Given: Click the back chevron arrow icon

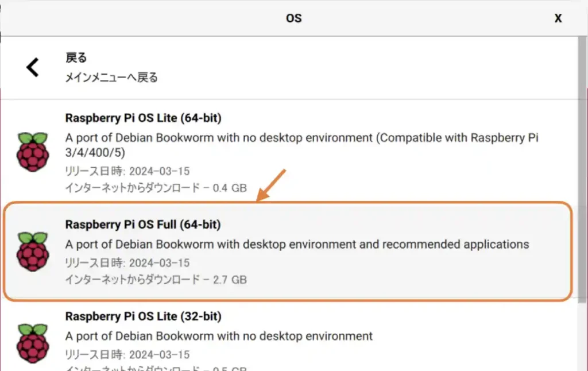Looking at the screenshot, I should pyautogui.click(x=32, y=68).
